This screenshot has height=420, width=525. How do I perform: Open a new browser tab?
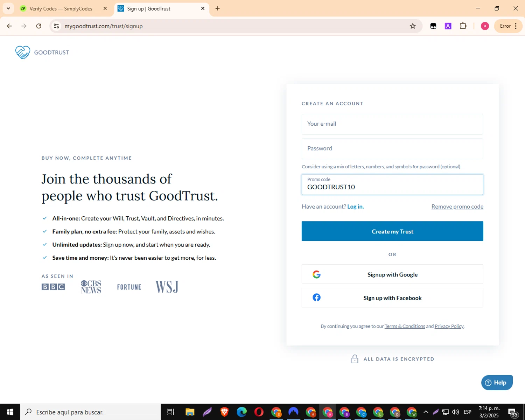coord(217,8)
